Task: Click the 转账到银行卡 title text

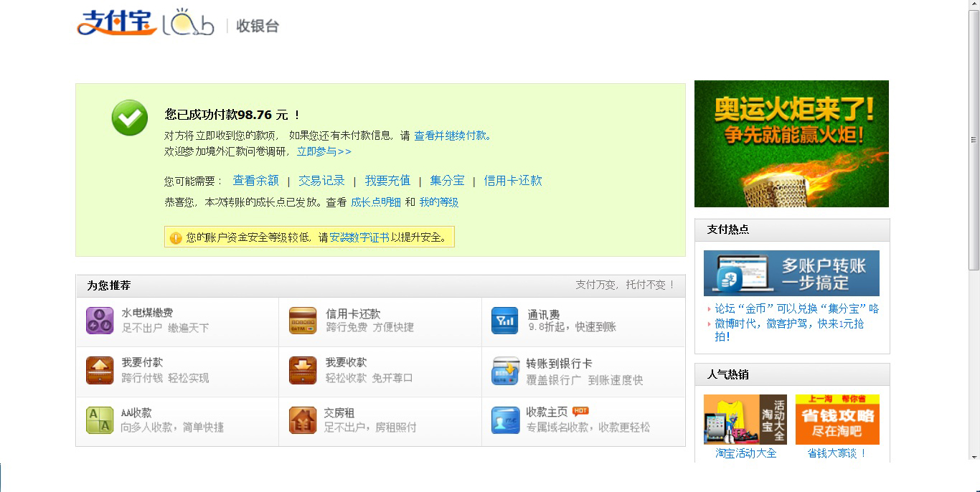Action: [x=559, y=364]
